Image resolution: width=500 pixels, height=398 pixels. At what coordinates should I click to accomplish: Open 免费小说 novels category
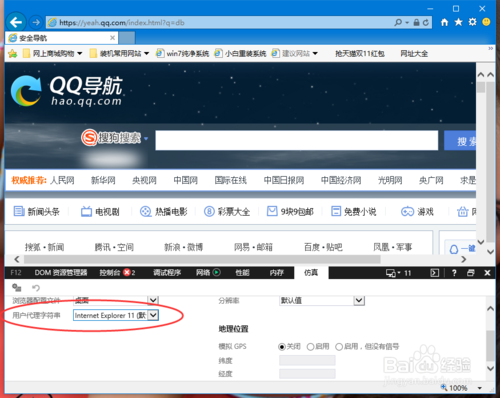[353, 211]
